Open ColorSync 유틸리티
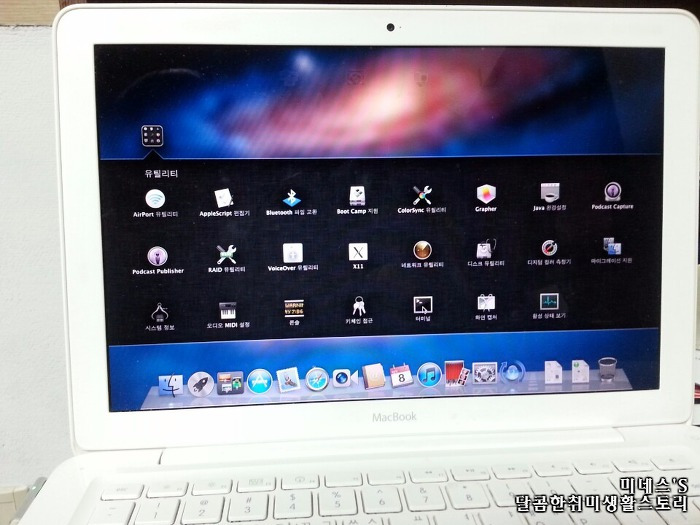This screenshot has height=525, width=700. point(422,195)
